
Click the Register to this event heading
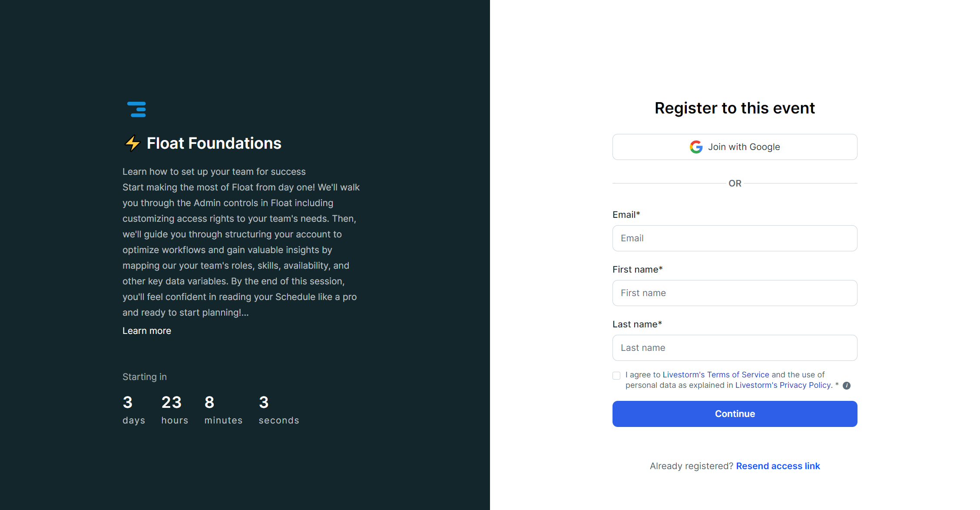[735, 108]
